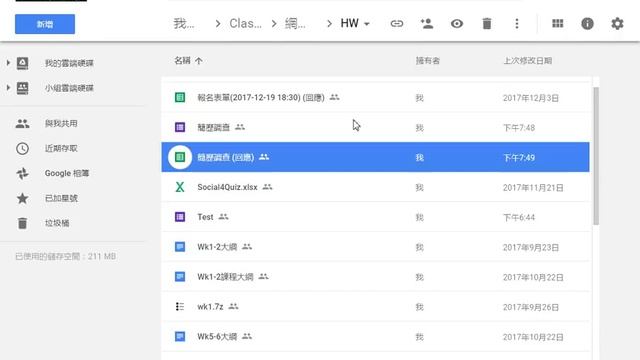Click the blue 新增 (New) button
Screen dimensions: 640x360
tap(45, 24)
